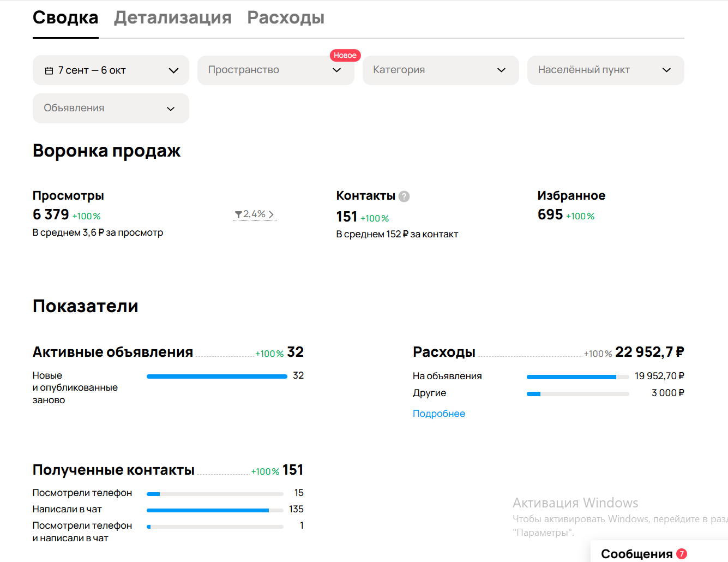
Task: Click the text В среднем 152 ₽ за контакт
Action: point(397,234)
